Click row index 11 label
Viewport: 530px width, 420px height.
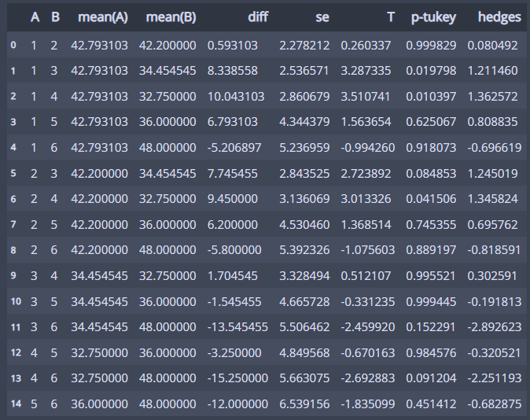(x=16, y=327)
